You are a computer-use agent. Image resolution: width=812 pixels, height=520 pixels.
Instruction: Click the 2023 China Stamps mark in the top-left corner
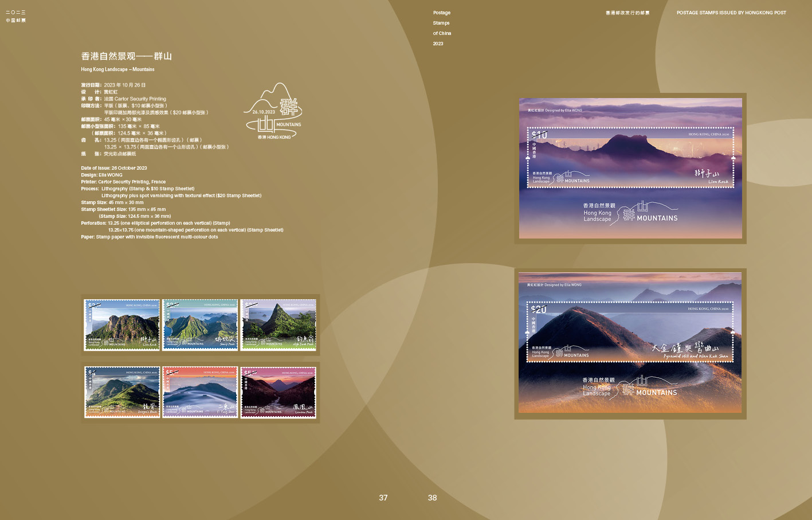[15, 16]
